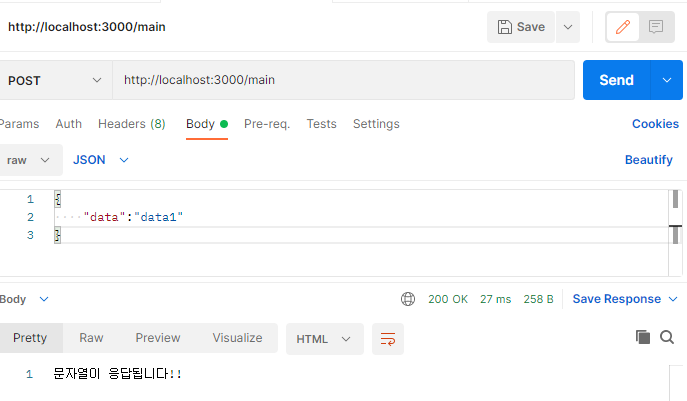Image resolution: width=687 pixels, height=401 pixels.
Task: Open the Pre-req. tab
Action: tap(267, 124)
